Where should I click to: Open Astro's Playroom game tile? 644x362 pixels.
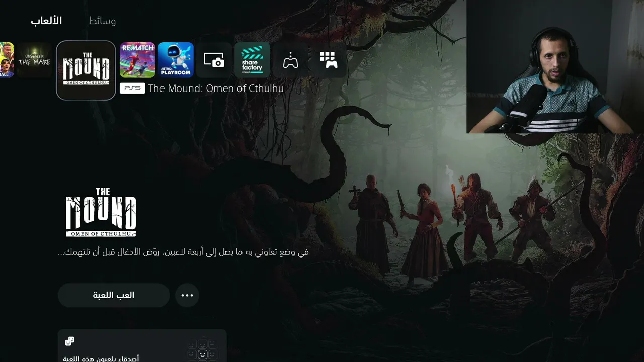[x=176, y=60]
